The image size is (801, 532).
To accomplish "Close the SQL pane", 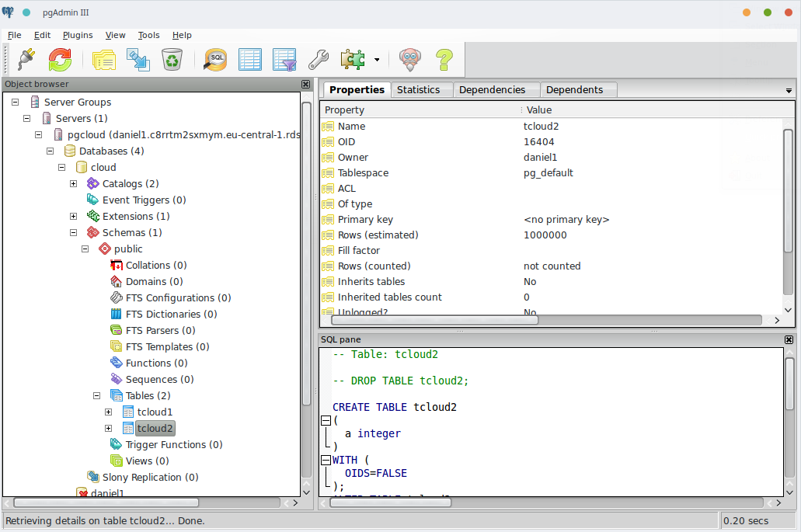I will pos(789,339).
